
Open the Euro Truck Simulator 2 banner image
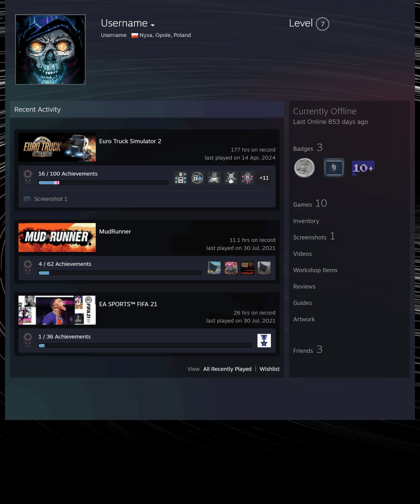pos(57,147)
